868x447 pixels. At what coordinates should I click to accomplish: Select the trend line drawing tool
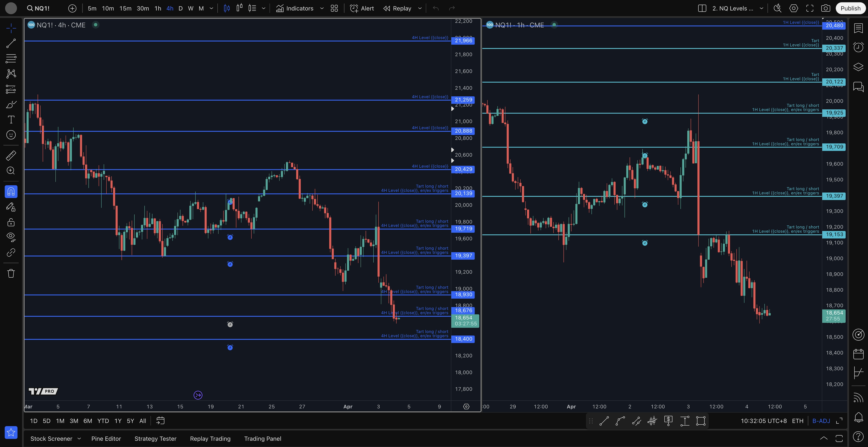pyautogui.click(x=11, y=43)
